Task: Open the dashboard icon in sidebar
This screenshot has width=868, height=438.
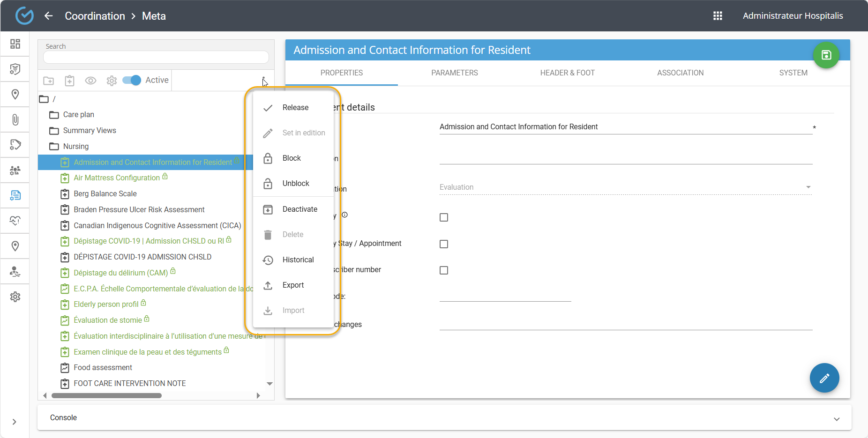Action: click(x=15, y=44)
